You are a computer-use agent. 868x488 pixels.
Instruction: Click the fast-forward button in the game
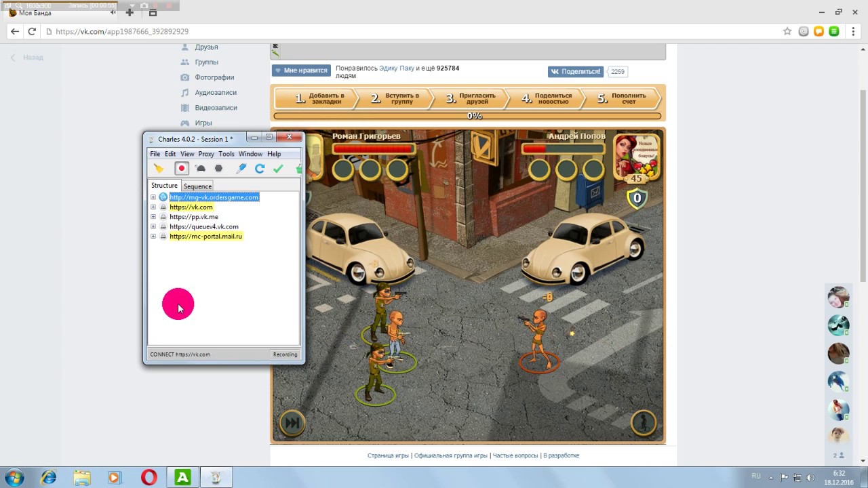[x=292, y=424]
